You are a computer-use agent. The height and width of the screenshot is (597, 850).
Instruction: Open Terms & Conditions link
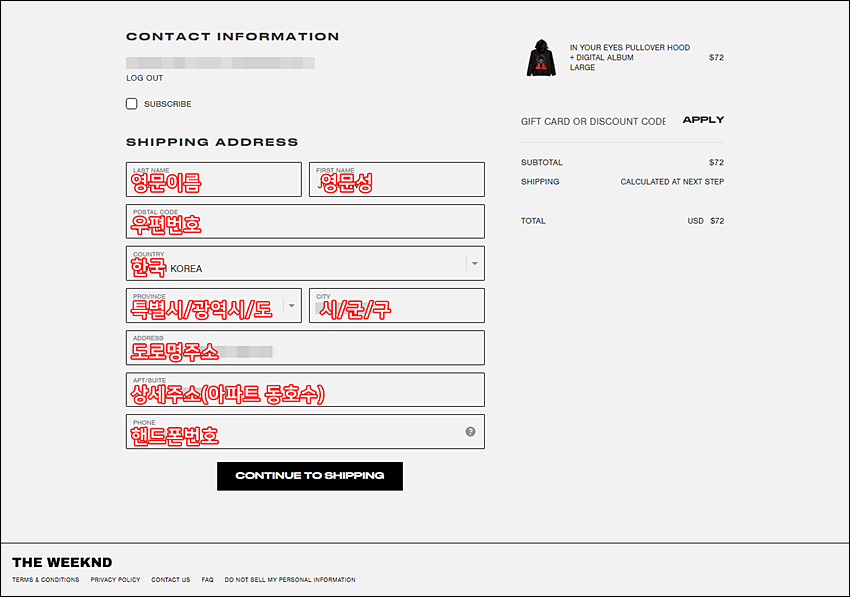46,580
